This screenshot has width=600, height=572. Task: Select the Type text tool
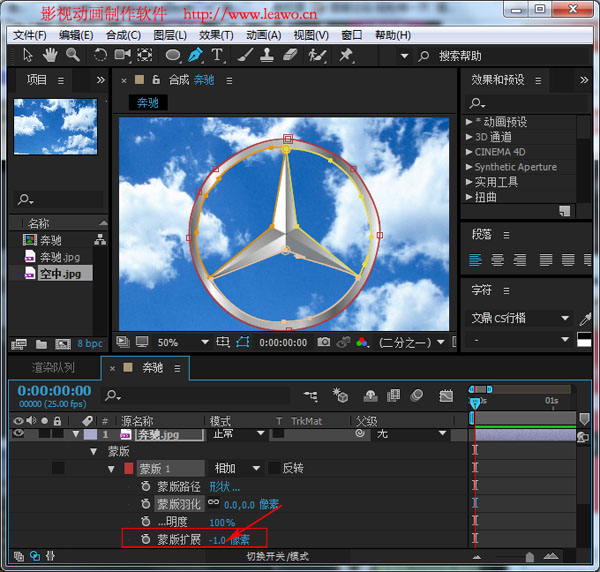217,55
